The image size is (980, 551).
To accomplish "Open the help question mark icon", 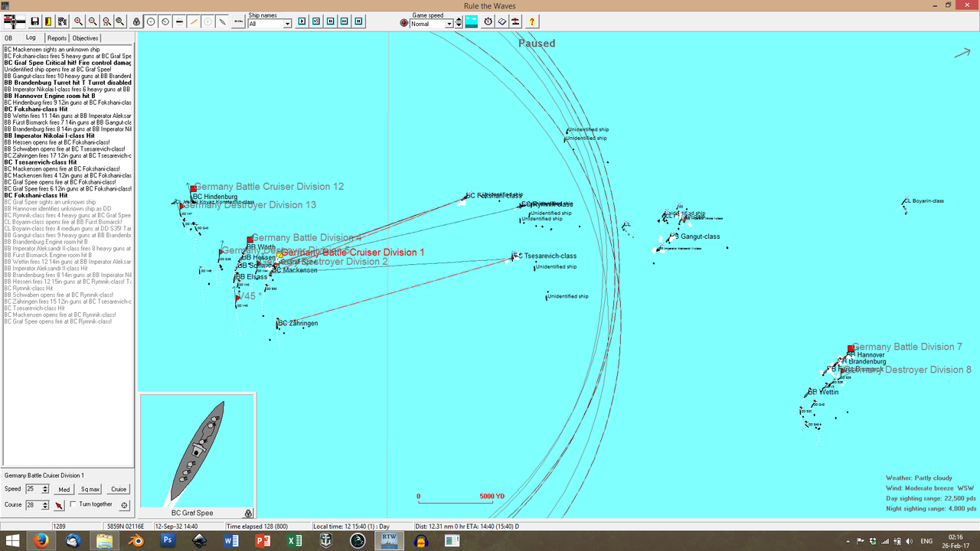I will (x=532, y=21).
